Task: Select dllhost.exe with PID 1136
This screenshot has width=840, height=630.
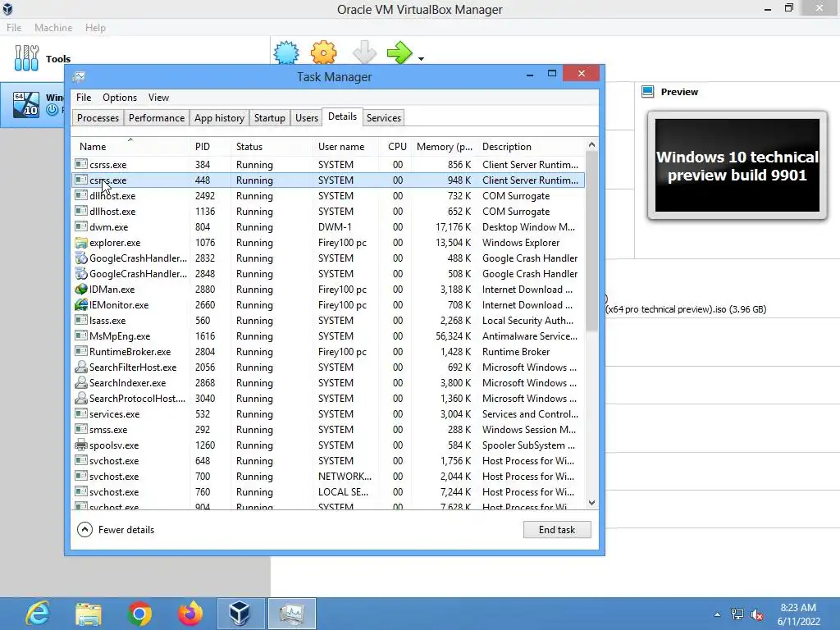Action: [x=328, y=212]
